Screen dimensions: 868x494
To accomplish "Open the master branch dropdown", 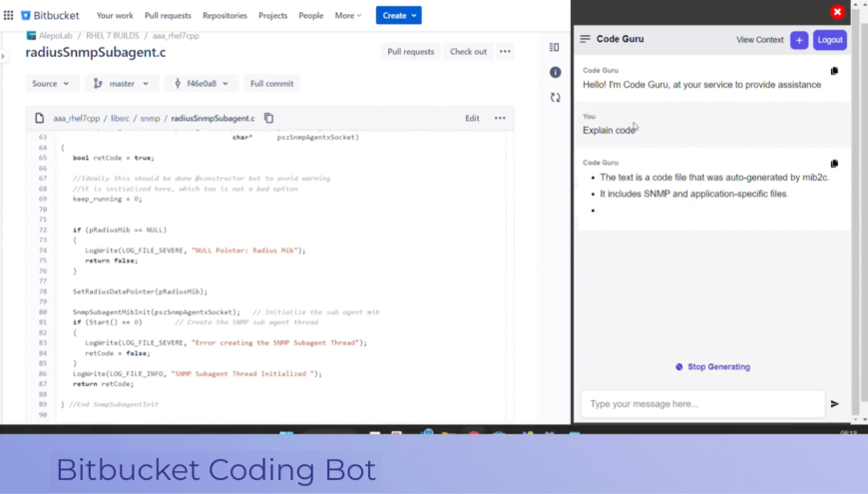I will point(122,84).
